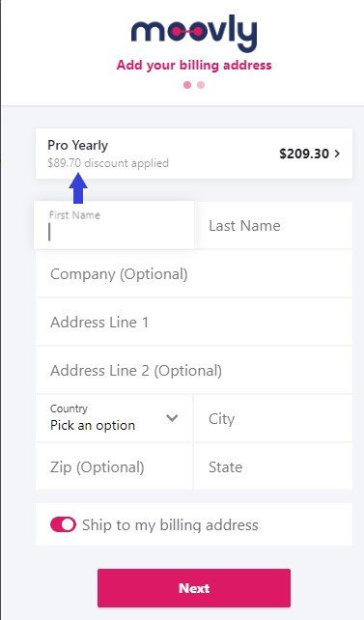This screenshot has width=364, height=620.
Task: Toggle Ship to my billing address switch
Action: pos(63,524)
